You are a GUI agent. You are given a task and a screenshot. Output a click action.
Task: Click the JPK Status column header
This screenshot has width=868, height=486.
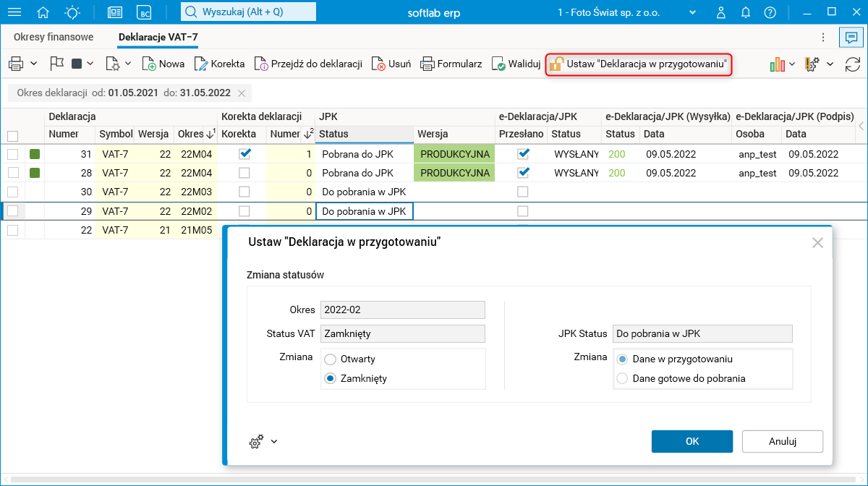pyautogui.click(x=365, y=134)
